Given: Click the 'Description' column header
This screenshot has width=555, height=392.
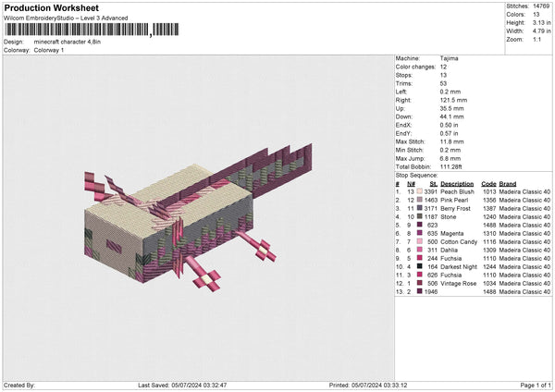Looking at the screenshot, I should click(457, 184).
